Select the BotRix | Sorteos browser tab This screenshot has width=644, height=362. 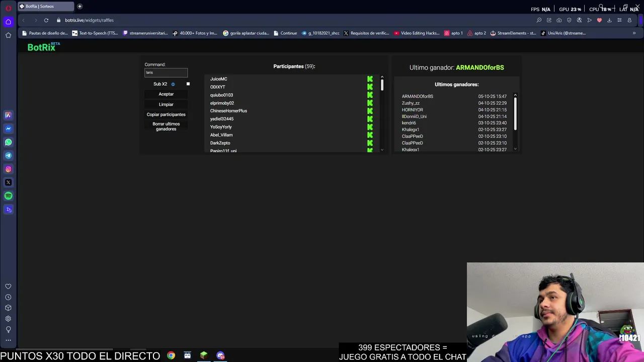pos(45,7)
